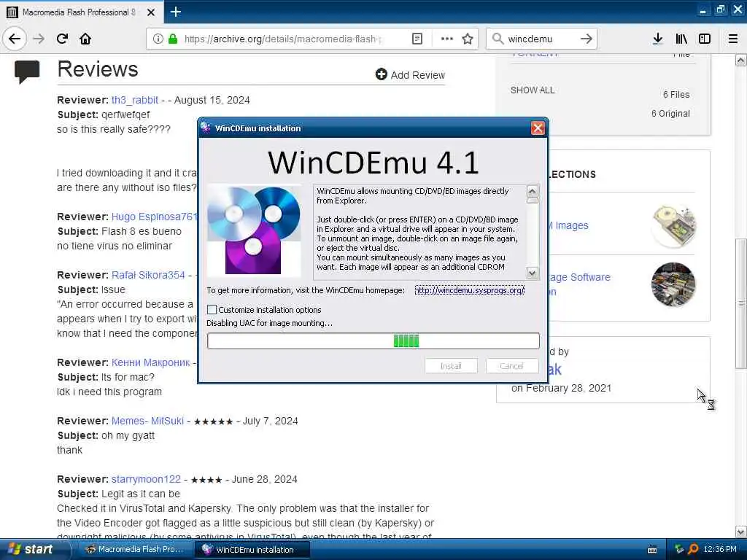This screenshot has height=560, width=747.
Task: Click the keyboard icon in system tray
Action: [652, 550]
